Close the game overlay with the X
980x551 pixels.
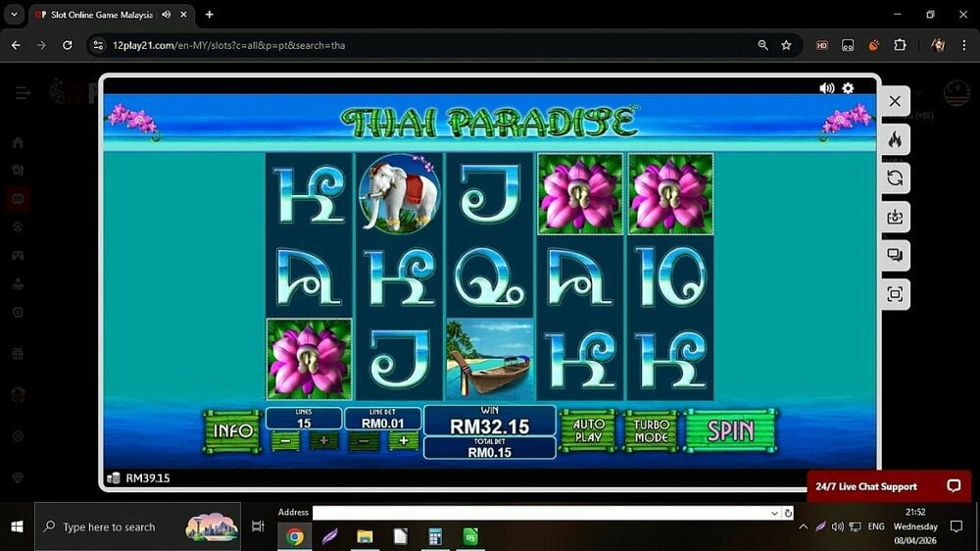tap(894, 101)
